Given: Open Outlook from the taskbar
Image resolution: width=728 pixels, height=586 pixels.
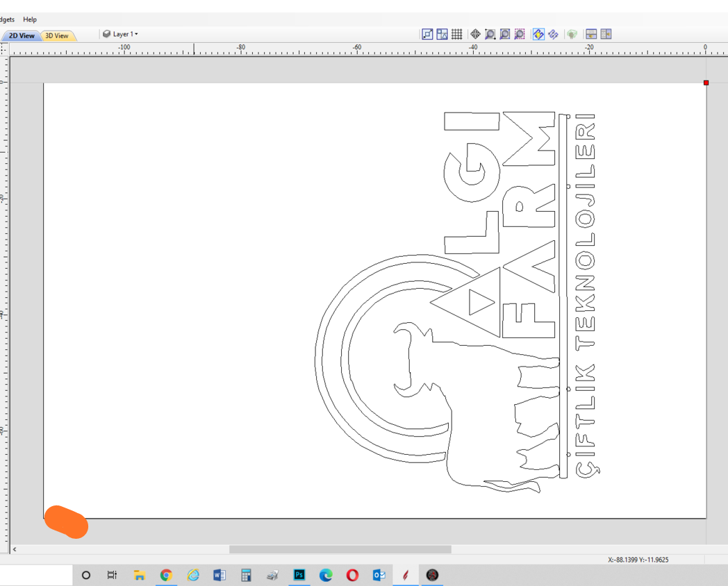Looking at the screenshot, I should tap(379, 576).
